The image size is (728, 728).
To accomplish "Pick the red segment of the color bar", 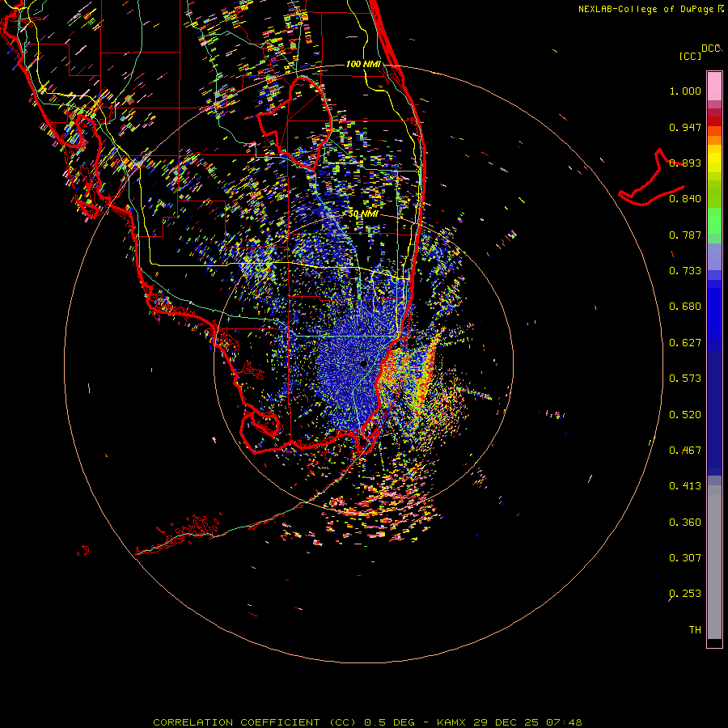I will coord(714,121).
